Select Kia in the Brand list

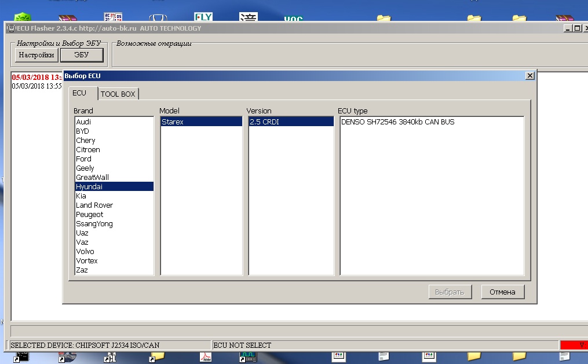tap(114, 196)
